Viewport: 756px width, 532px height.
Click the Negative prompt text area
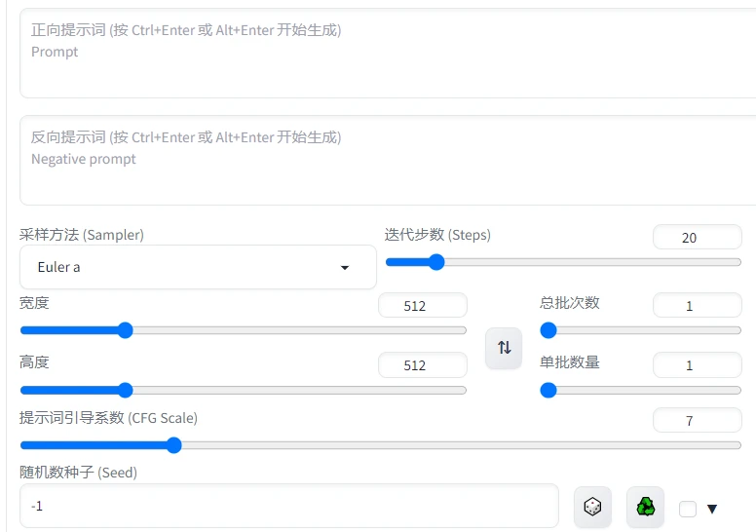point(388,161)
